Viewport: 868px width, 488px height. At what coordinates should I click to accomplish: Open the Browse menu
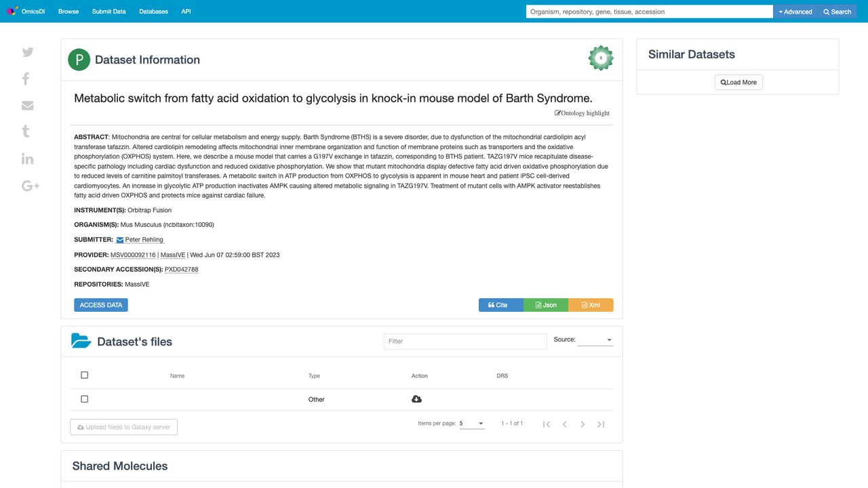point(68,12)
